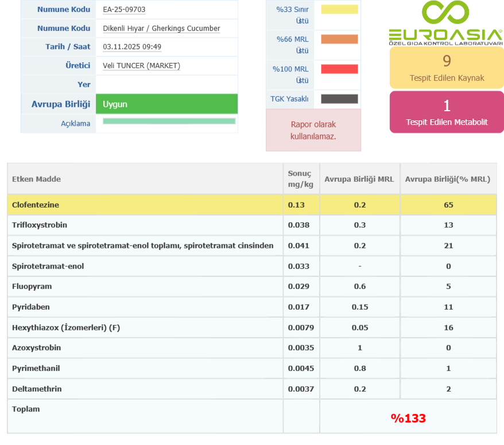This screenshot has height=445, width=504.
Task: Click the date value 03.11.2025 09:49
Action: pyautogui.click(x=132, y=47)
